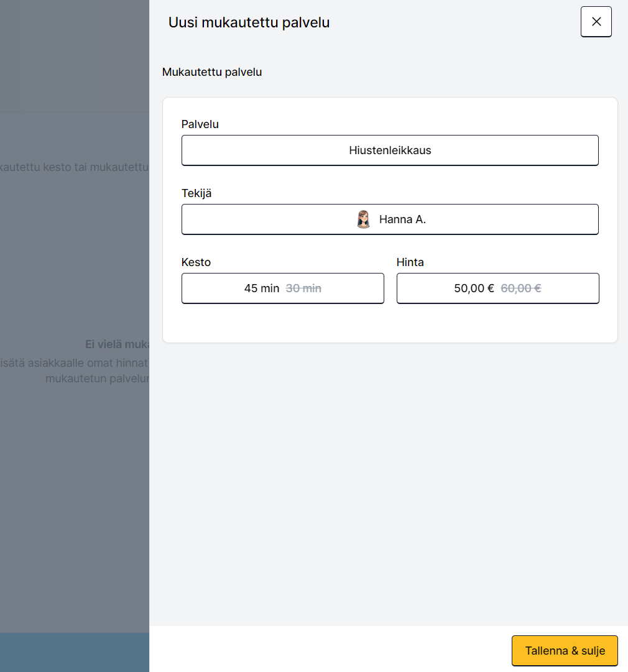Click the dimmed "Ei vielä muka" background text
This screenshot has height=672, width=628.
coord(117,344)
